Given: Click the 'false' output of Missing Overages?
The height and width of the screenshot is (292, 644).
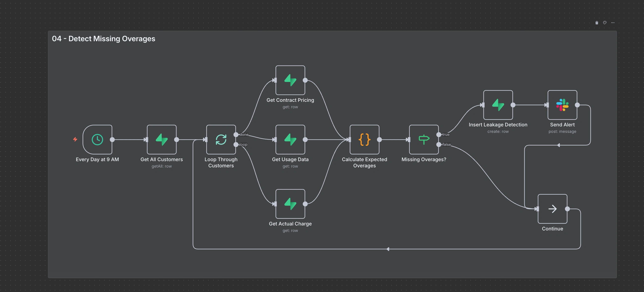Looking at the screenshot, I should click(x=439, y=145).
